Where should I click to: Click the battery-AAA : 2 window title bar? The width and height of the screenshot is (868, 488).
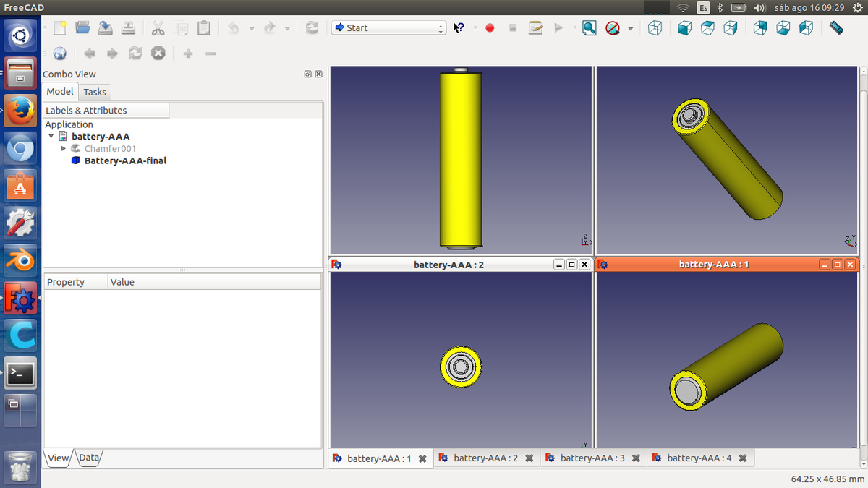448,265
